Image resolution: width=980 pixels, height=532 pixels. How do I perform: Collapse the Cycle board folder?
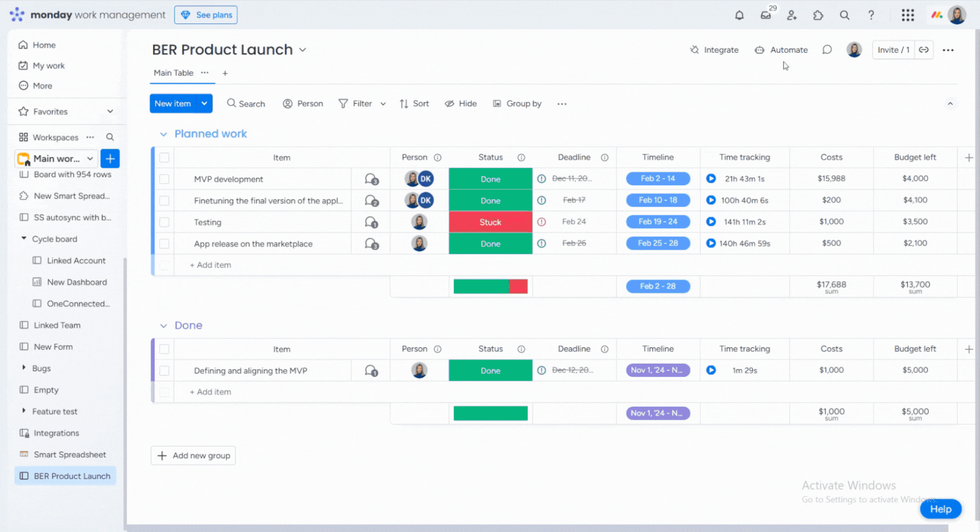[24, 238]
